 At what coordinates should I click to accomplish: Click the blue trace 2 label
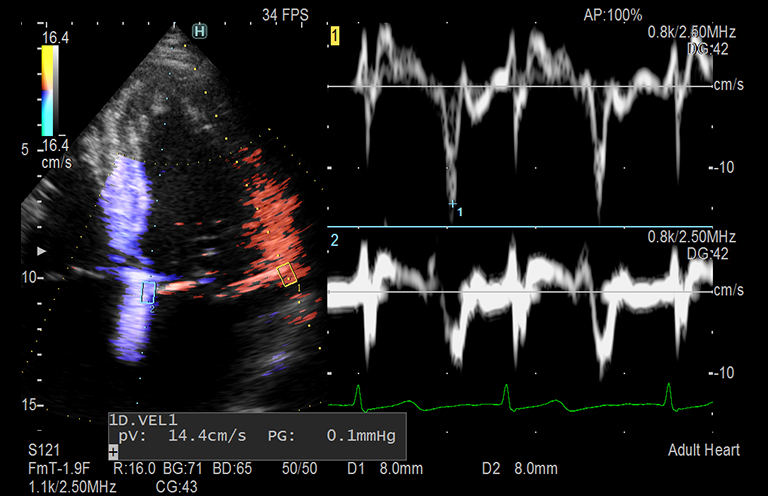point(335,241)
